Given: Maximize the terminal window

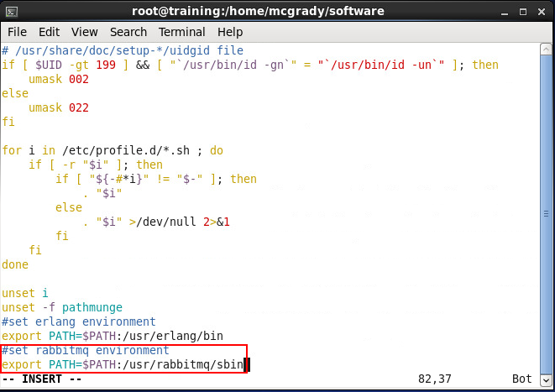Looking at the screenshot, I should (x=523, y=12).
